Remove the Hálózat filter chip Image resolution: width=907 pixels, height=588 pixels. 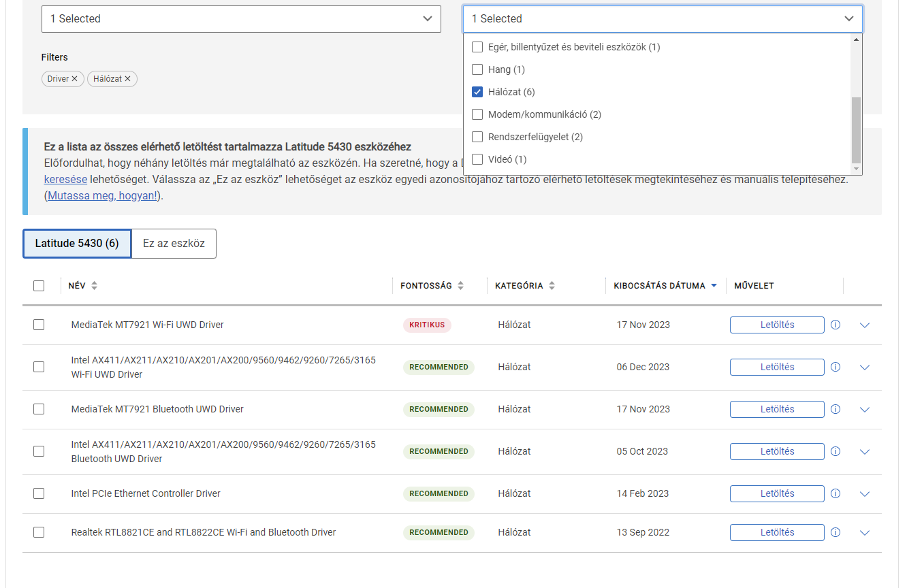(127, 79)
